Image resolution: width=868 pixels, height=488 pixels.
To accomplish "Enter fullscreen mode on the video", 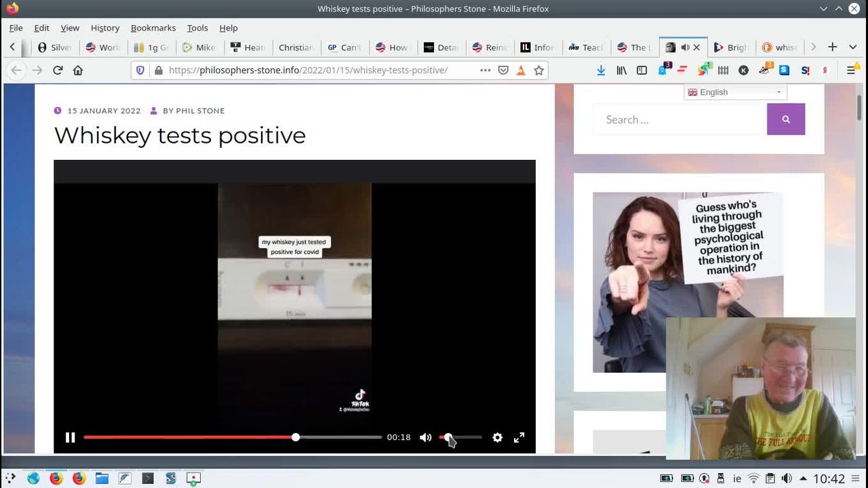I will [519, 438].
